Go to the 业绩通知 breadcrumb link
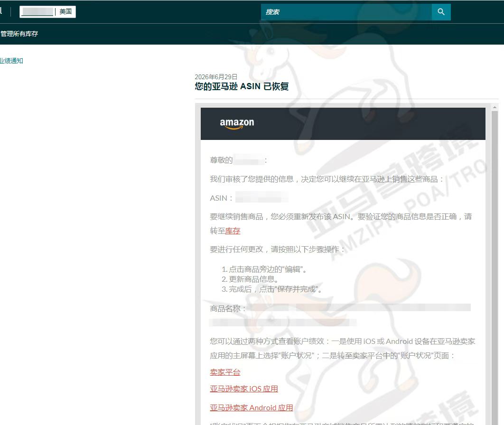This screenshot has height=425, width=504. click(11, 61)
